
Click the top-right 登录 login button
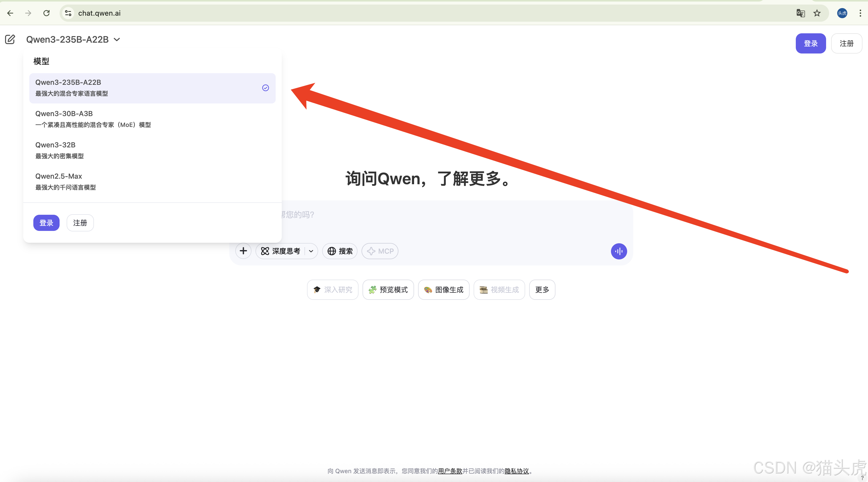tap(810, 43)
